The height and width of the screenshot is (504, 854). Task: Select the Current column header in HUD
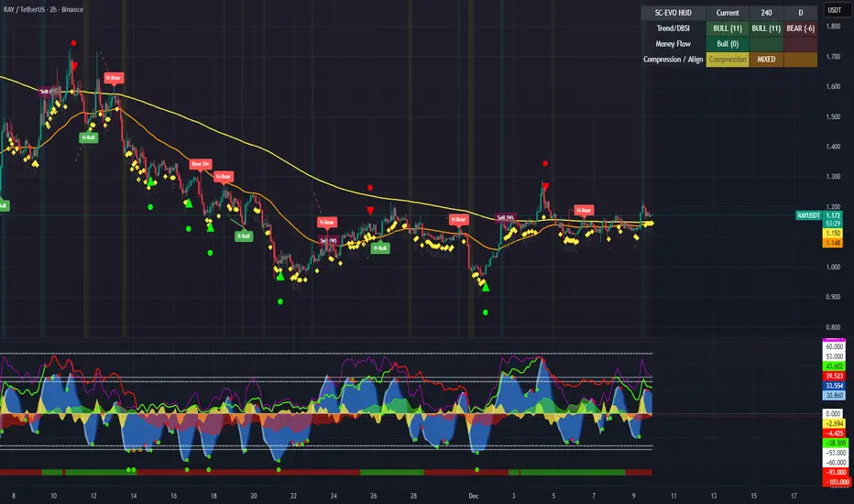coord(728,13)
